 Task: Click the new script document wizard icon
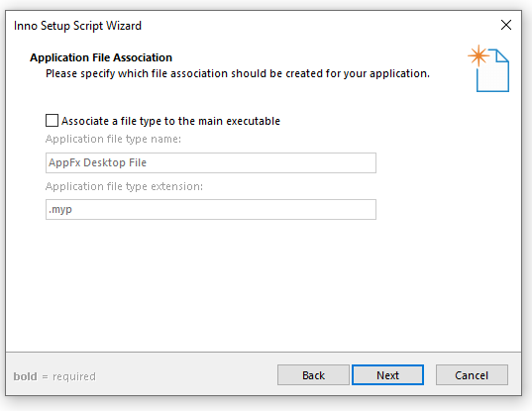click(x=488, y=68)
